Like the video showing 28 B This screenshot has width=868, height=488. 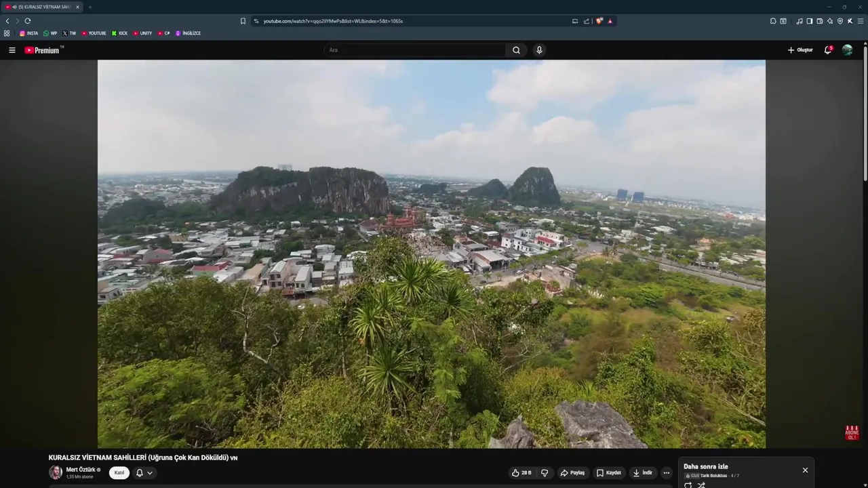click(x=521, y=473)
